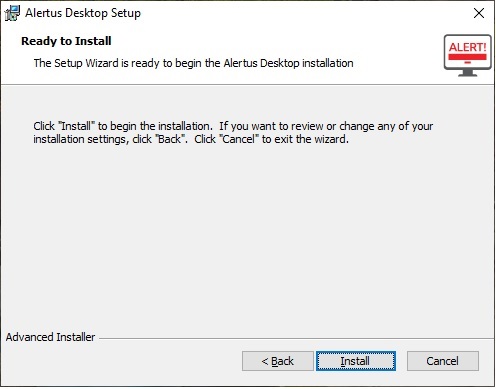The image size is (496, 389).
Task: Go to the previous step with < Back
Action: point(278,361)
